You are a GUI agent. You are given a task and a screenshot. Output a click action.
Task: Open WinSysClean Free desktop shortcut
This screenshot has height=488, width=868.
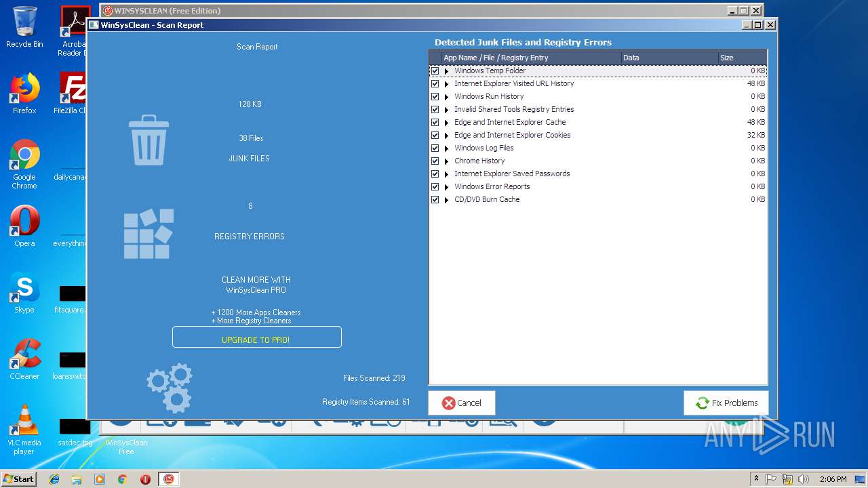(126, 447)
